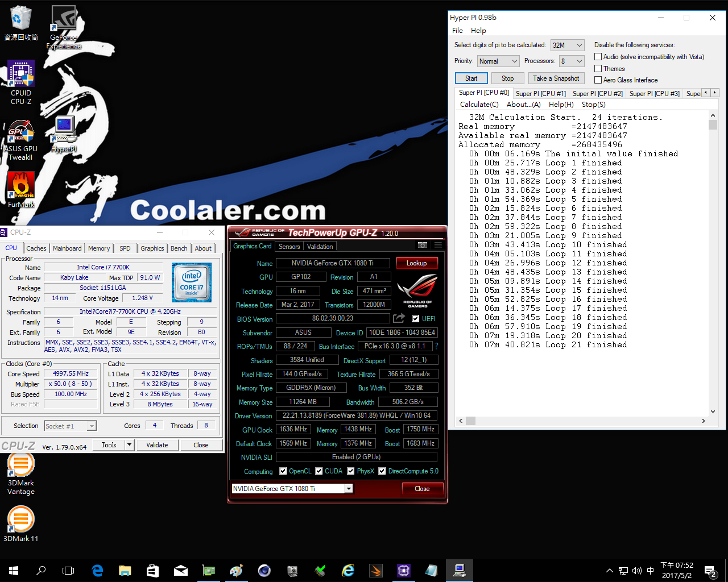Open the Mainboard tab in CPU-Z
728x582 pixels.
coord(67,248)
